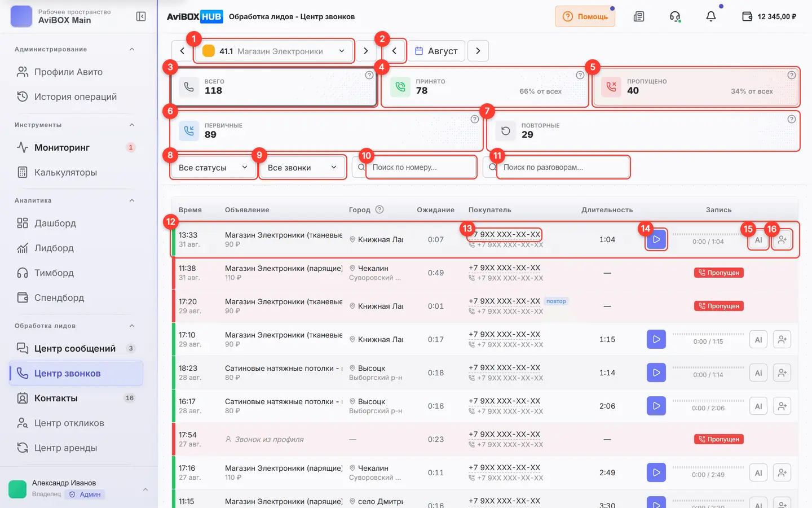Click the Помощь button
Screen dimensions: 812x508
click(585, 16)
